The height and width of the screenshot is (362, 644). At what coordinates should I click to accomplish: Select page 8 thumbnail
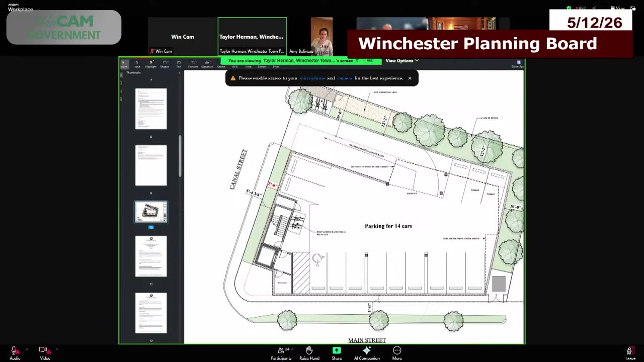[x=151, y=109]
